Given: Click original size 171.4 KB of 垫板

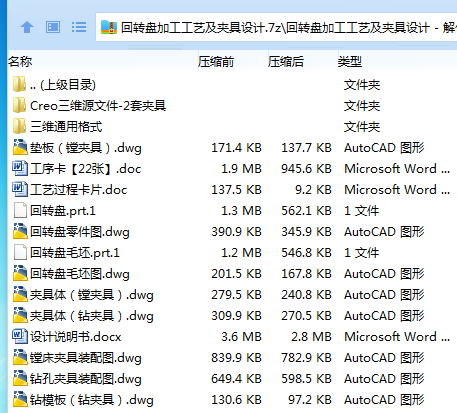Looking at the screenshot, I should (236, 148).
